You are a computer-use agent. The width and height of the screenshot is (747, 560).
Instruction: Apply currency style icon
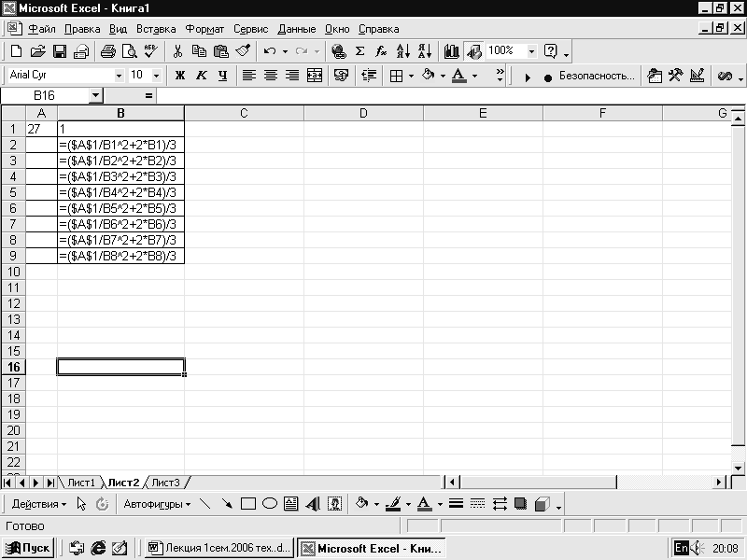tap(341, 76)
